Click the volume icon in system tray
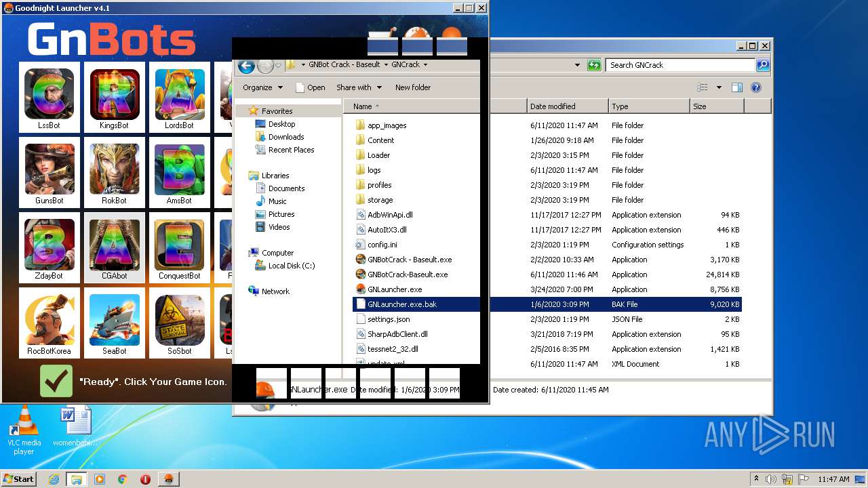Screen dimensions: 868x488 click(772, 479)
